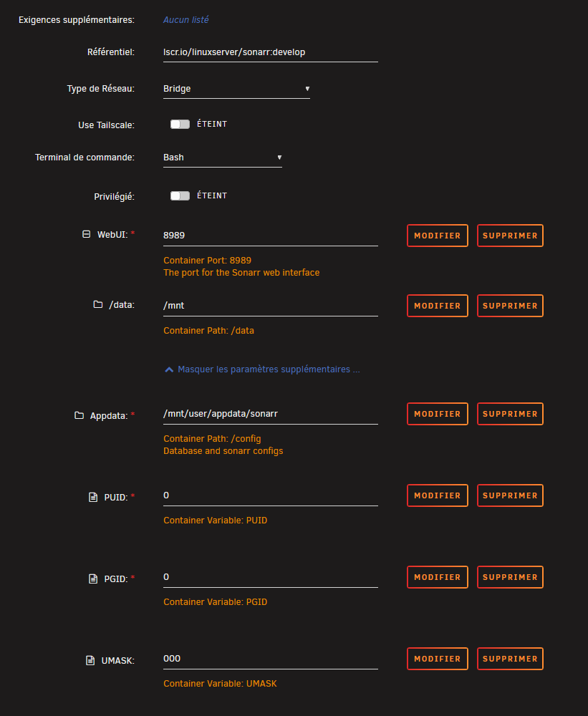The width and height of the screenshot is (588, 716).
Task: Open the Type de Réseau dropdown
Action: coord(236,89)
